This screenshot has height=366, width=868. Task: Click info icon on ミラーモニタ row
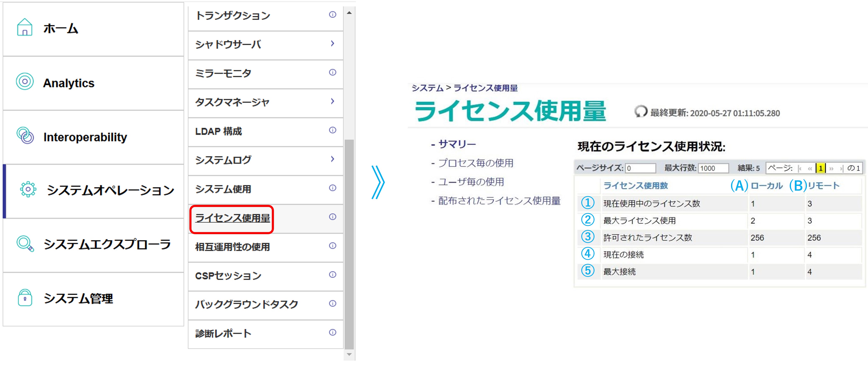[332, 72]
